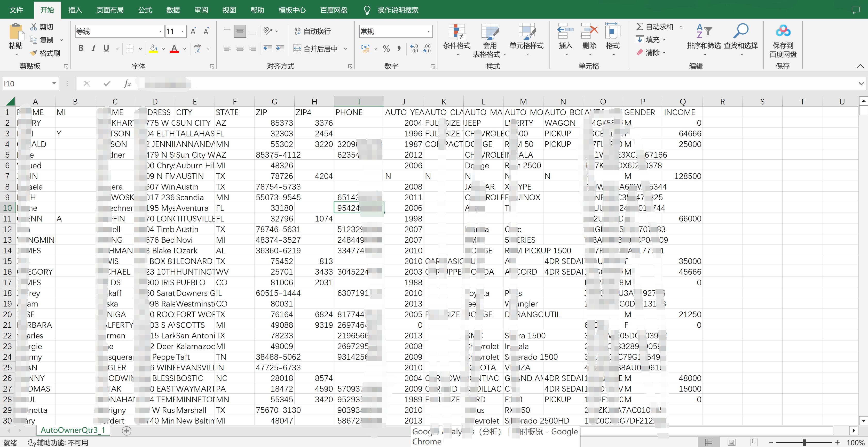This screenshot has width=868, height=447.
Task: Select the Format Painter (格式刷) brush
Action: coord(34,53)
